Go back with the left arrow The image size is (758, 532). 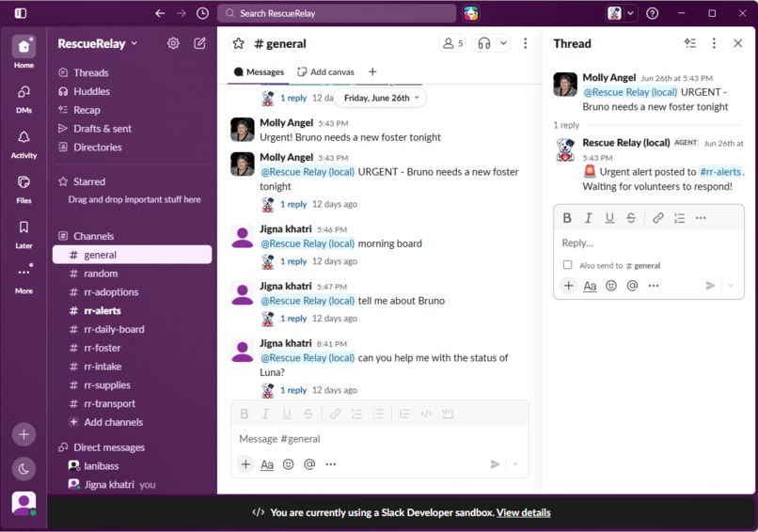pos(160,13)
